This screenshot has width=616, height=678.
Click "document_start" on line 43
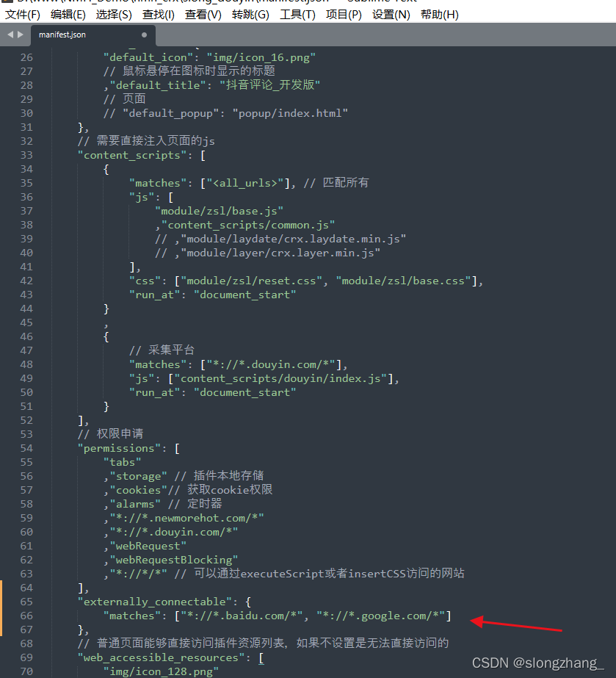[244, 295]
